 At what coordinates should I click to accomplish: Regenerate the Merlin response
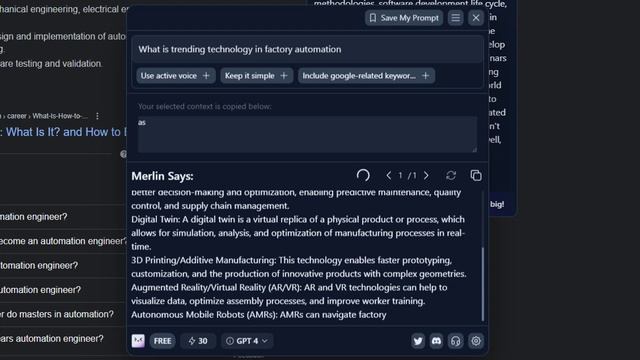[x=451, y=176]
